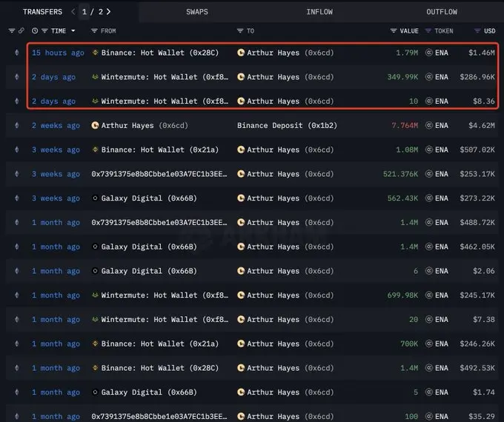This screenshot has height=422, width=504.
Task: Open the '15 hours ago' transaction link
Action: pyautogui.click(x=58, y=53)
